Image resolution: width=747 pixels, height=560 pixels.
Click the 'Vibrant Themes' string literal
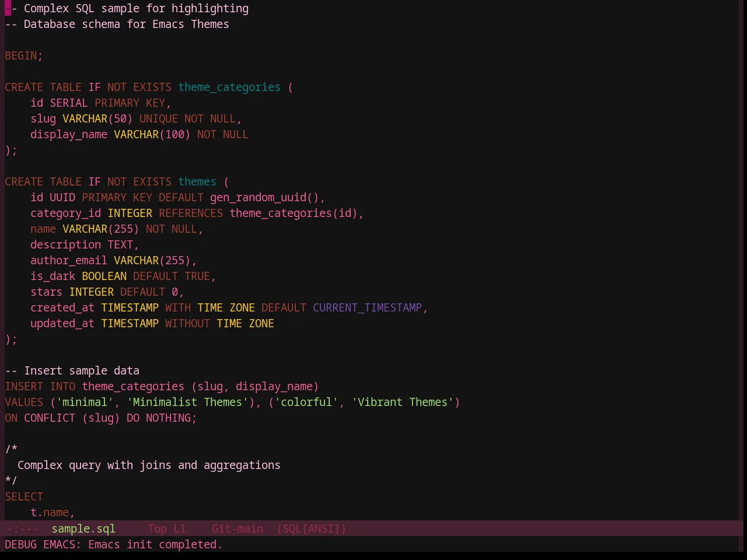(x=403, y=402)
